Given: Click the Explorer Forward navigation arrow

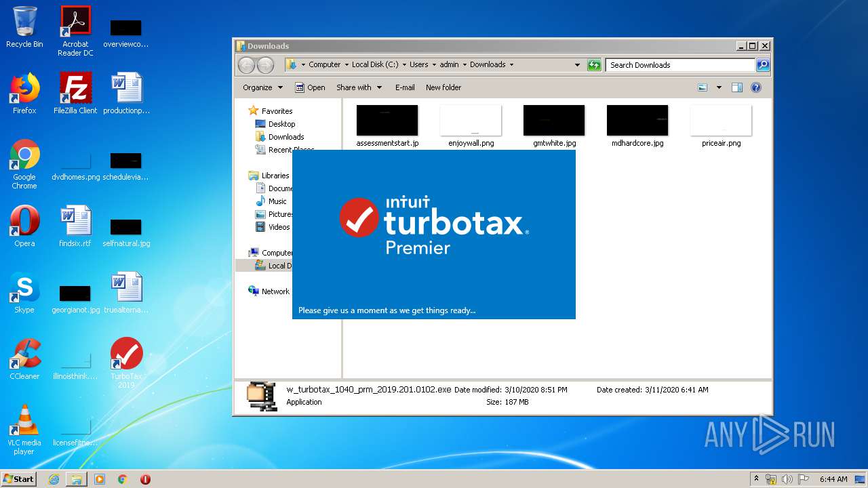Looking at the screenshot, I should [x=265, y=65].
